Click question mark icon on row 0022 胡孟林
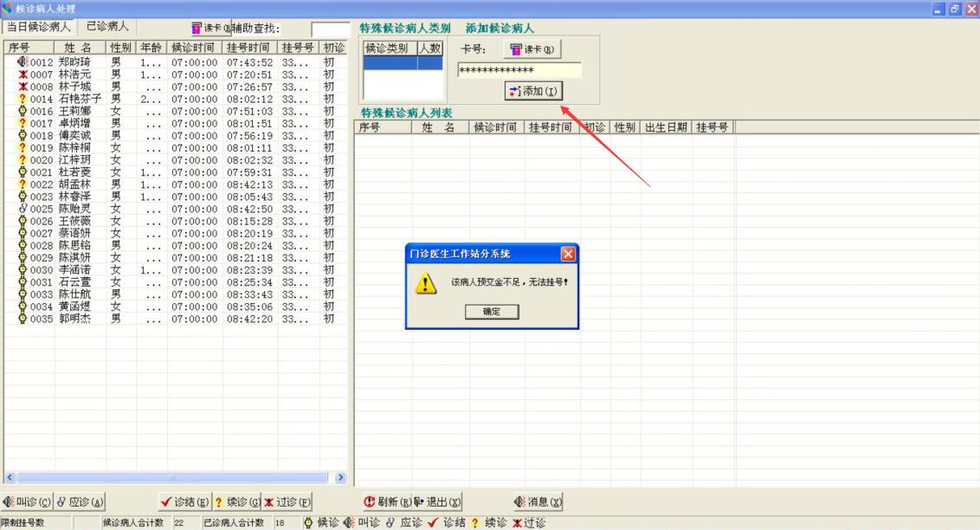The width and height of the screenshot is (980, 530). click(x=23, y=184)
